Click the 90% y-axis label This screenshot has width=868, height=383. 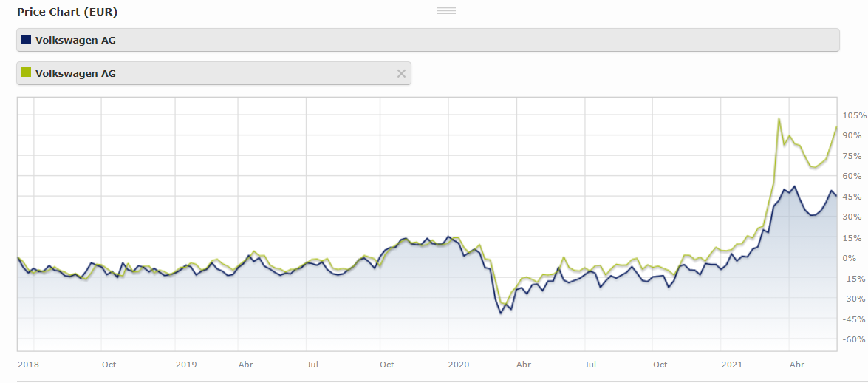(x=853, y=135)
